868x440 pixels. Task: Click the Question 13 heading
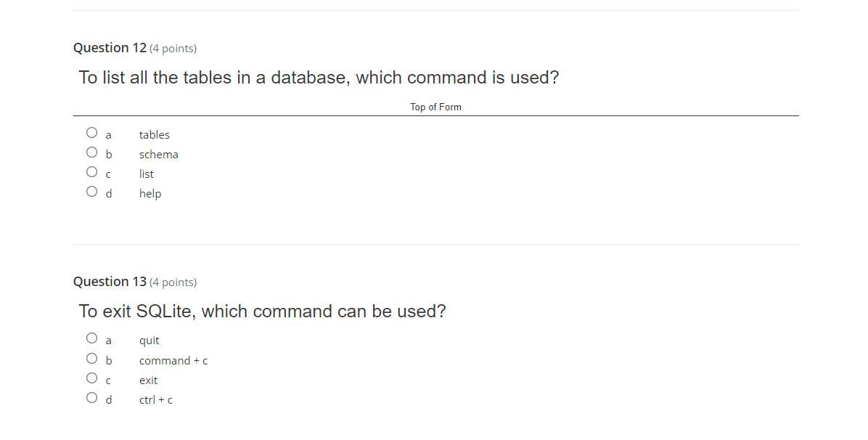(110, 282)
